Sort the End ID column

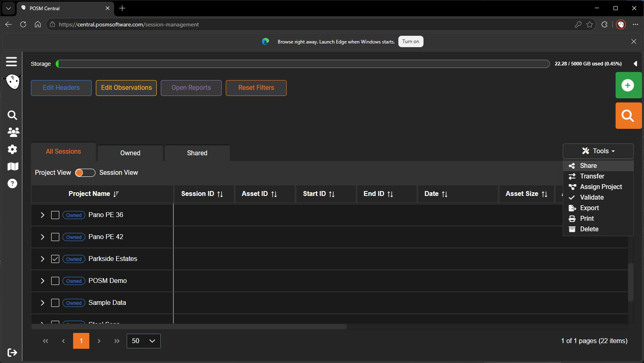(x=390, y=194)
